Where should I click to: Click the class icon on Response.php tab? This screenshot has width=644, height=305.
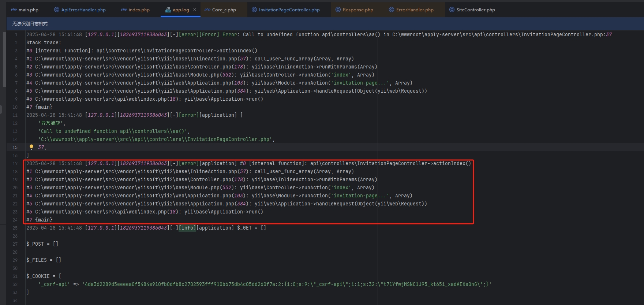(338, 10)
